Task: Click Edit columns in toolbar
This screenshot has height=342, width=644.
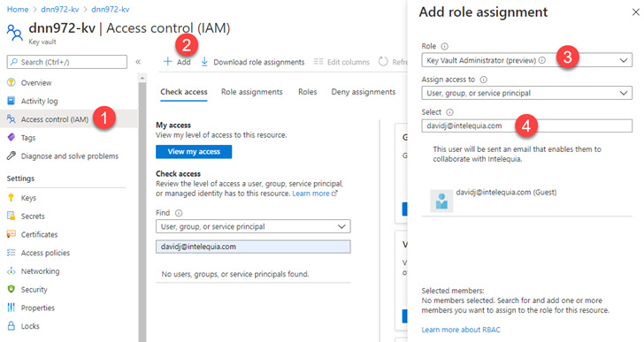Action: click(341, 62)
